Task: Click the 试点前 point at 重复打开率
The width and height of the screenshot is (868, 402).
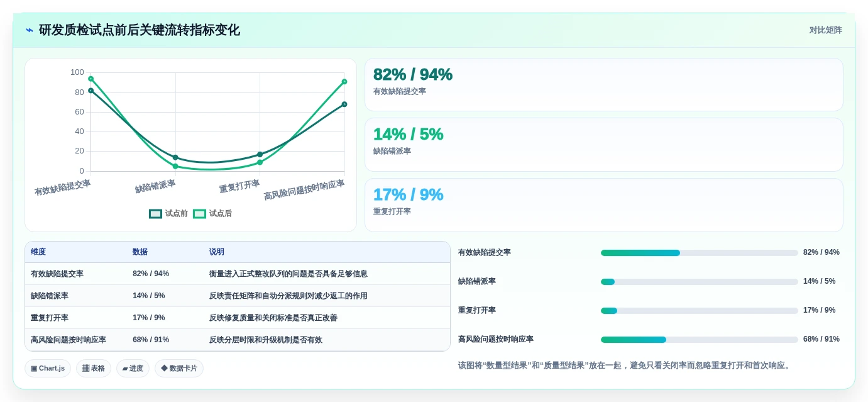Action: [x=260, y=154]
